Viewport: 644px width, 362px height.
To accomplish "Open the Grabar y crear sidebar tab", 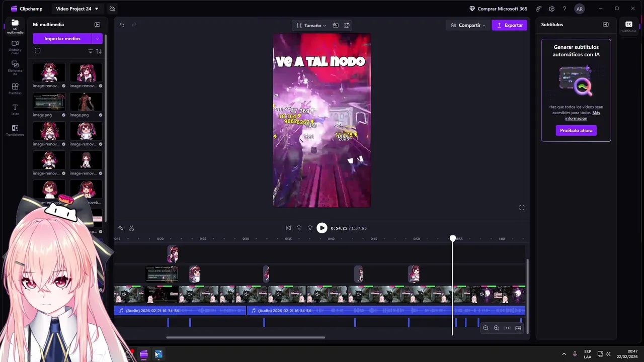I will [15, 46].
